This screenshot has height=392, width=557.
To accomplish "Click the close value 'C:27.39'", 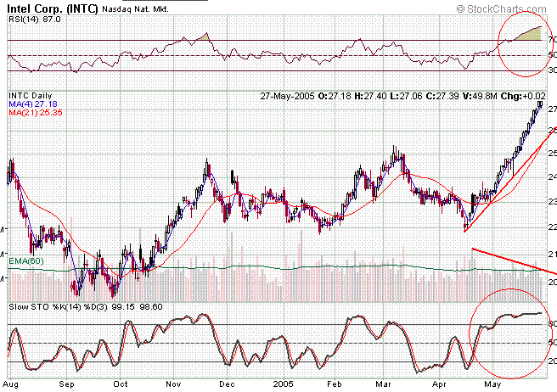I will [x=442, y=96].
